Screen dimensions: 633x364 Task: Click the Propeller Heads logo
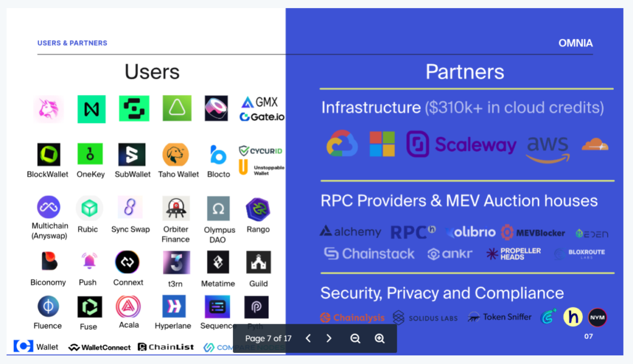(514, 253)
